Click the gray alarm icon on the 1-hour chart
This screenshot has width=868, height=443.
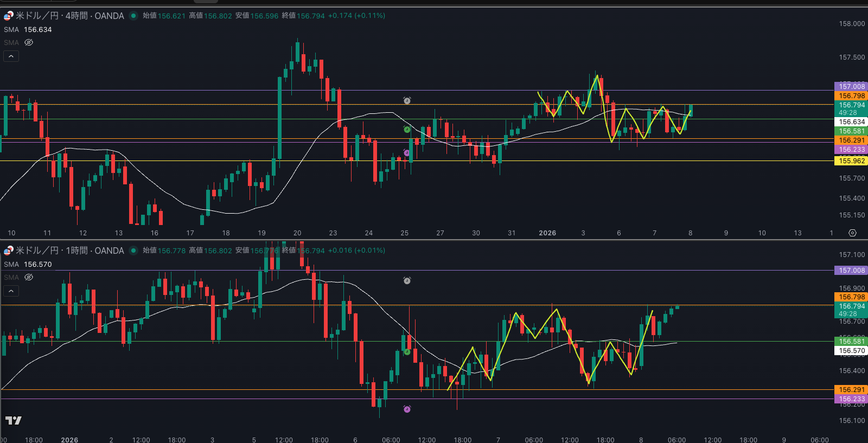coord(407,280)
